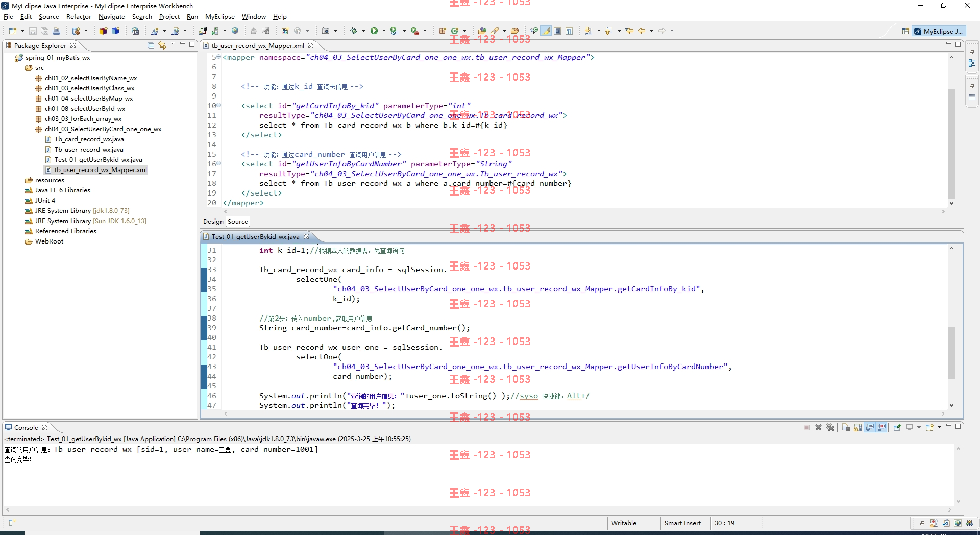
Task: Click the camera capture toolbar icon
Action: (x=326, y=31)
